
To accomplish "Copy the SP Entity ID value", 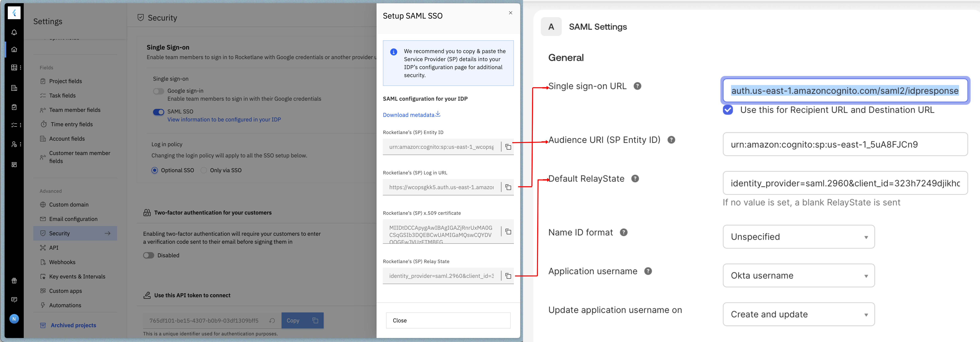I will coord(508,147).
